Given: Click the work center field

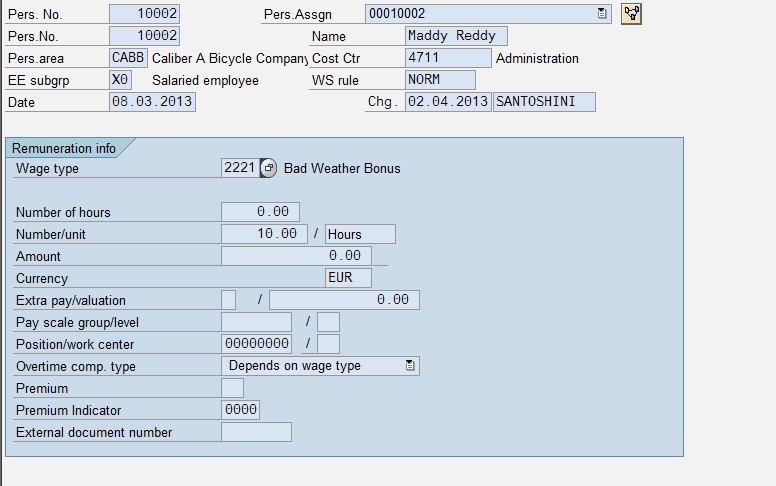Looking at the screenshot, I should [x=329, y=343].
